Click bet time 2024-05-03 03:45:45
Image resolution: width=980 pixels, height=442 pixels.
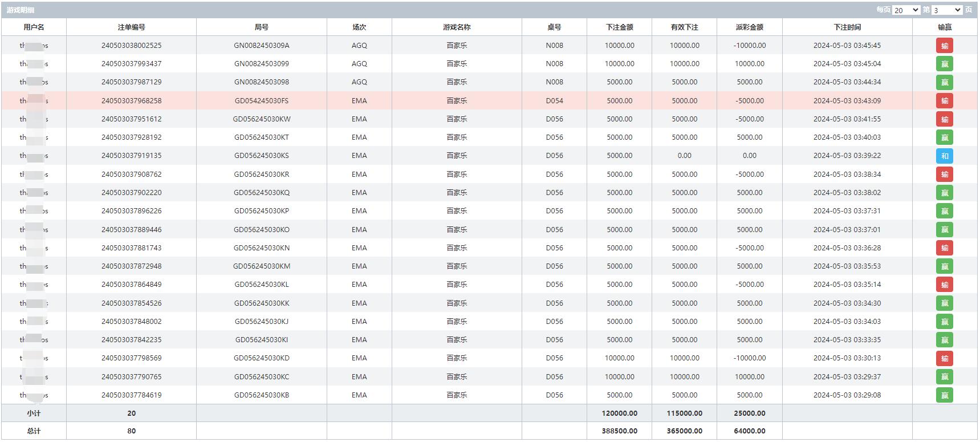847,46
